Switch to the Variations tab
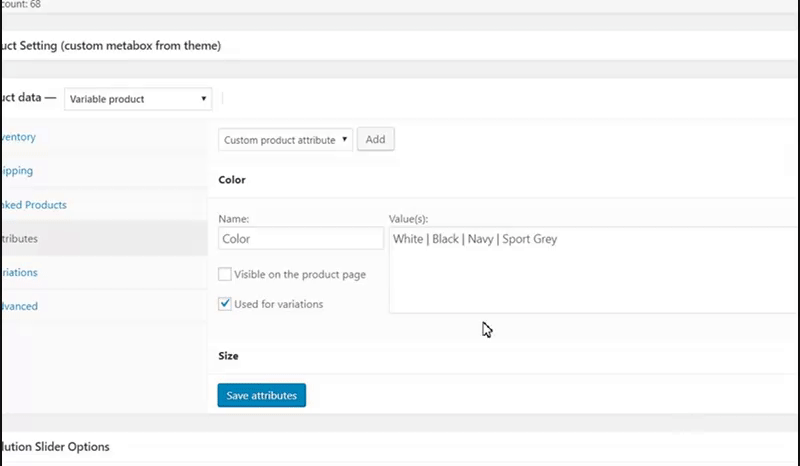 [x=20, y=272]
